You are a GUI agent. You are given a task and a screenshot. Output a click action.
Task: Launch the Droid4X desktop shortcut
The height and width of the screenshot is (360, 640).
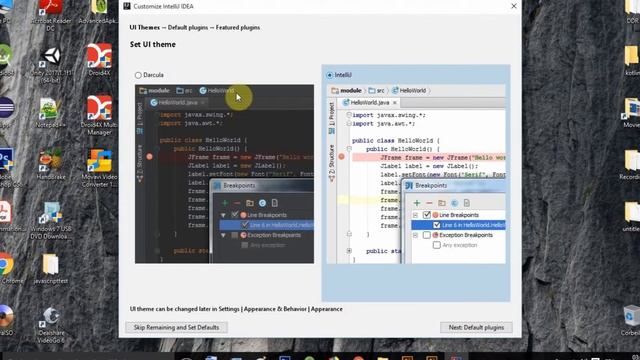99,60
